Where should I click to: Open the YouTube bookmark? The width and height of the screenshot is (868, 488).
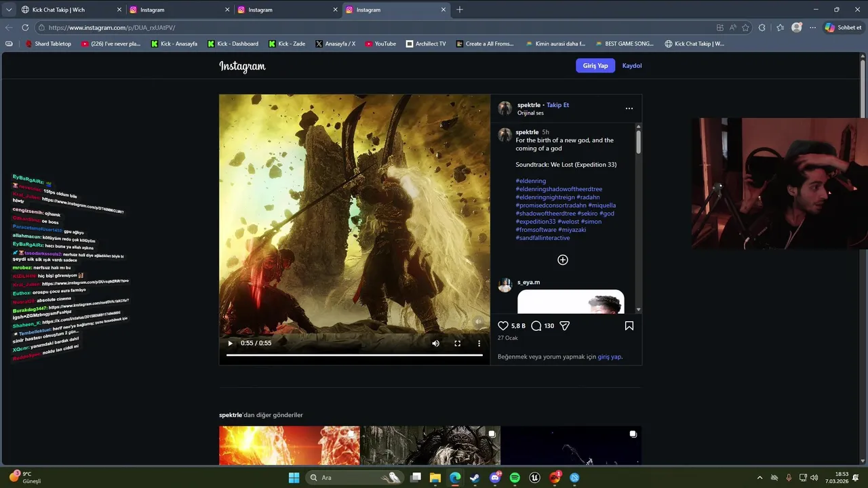380,43
